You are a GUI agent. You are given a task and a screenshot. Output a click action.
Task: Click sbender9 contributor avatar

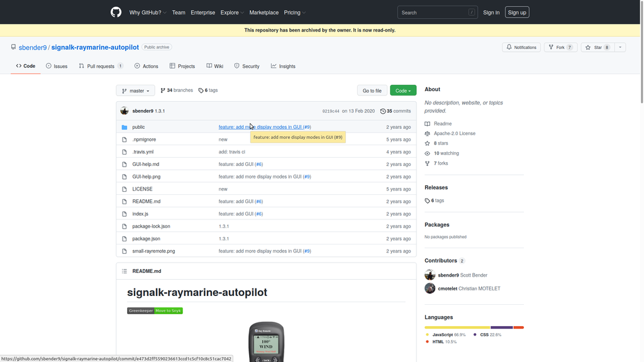click(x=430, y=275)
